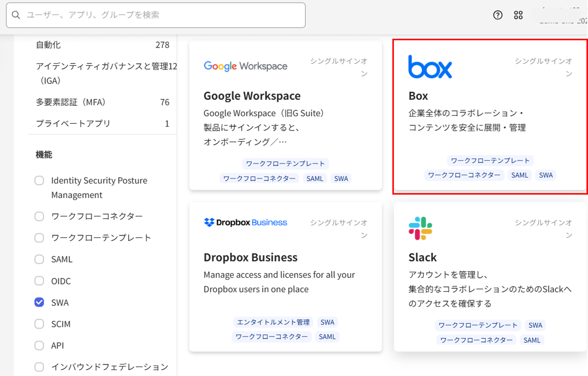Viewport: 588px width, 376px height.
Task: Enable Identity Security Posture Management checkbox
Action: [39, 181]
